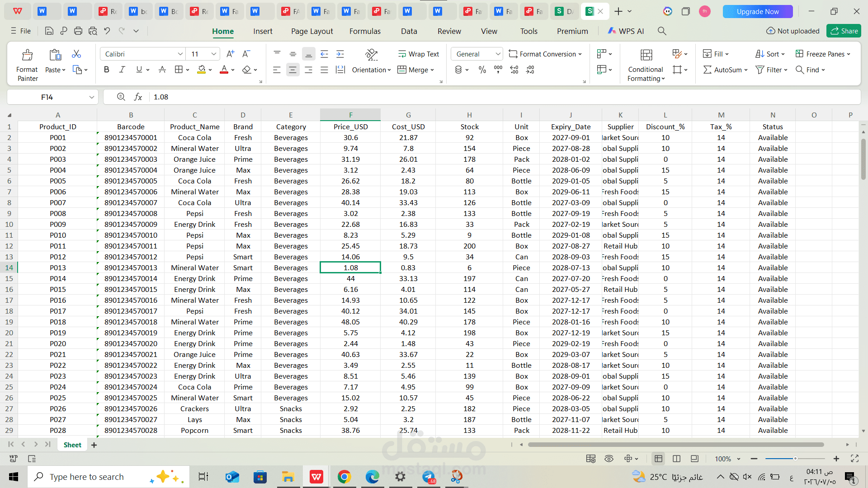Image resolution: width=868 pixels, height=488 pixels.
Task: Open Eye protection mode in status bar
Action: (609, 459)
